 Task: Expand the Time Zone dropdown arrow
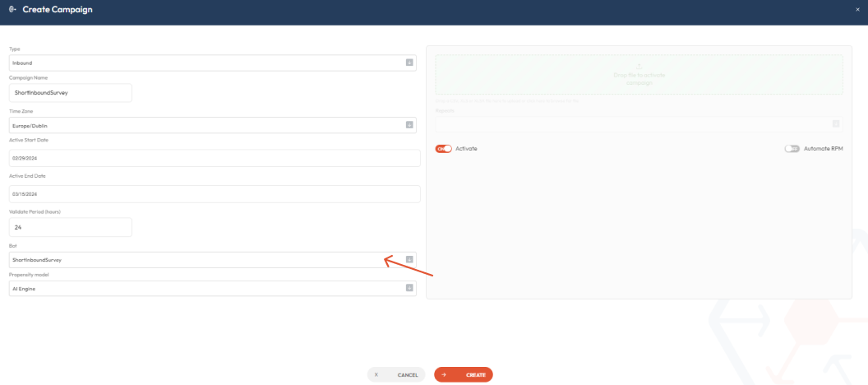(x=409, y=125)
